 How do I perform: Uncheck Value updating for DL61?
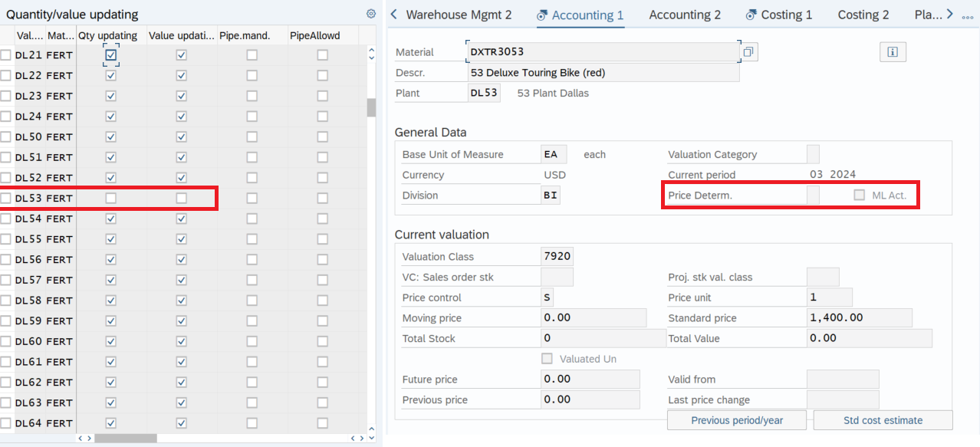click(182, 362)
